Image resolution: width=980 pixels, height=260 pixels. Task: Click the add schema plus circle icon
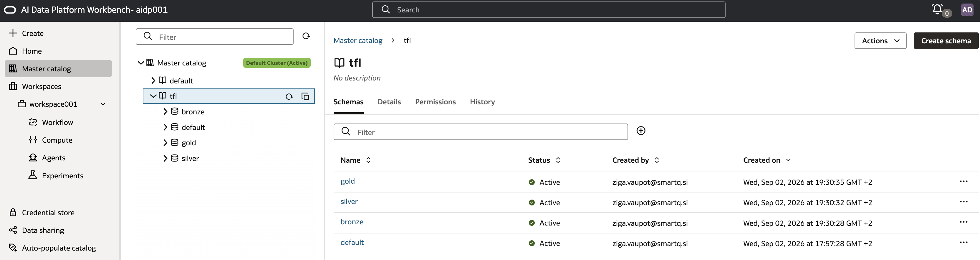point(641,131)
